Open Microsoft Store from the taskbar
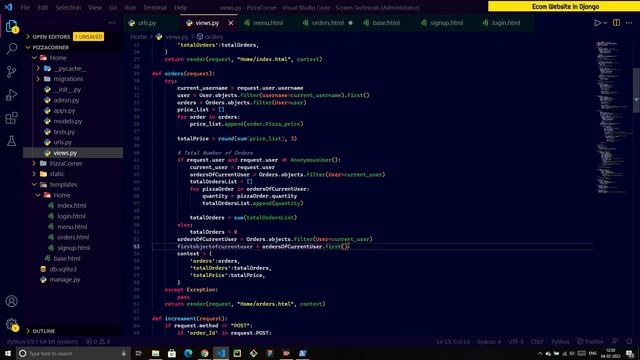 coord(172,353)
